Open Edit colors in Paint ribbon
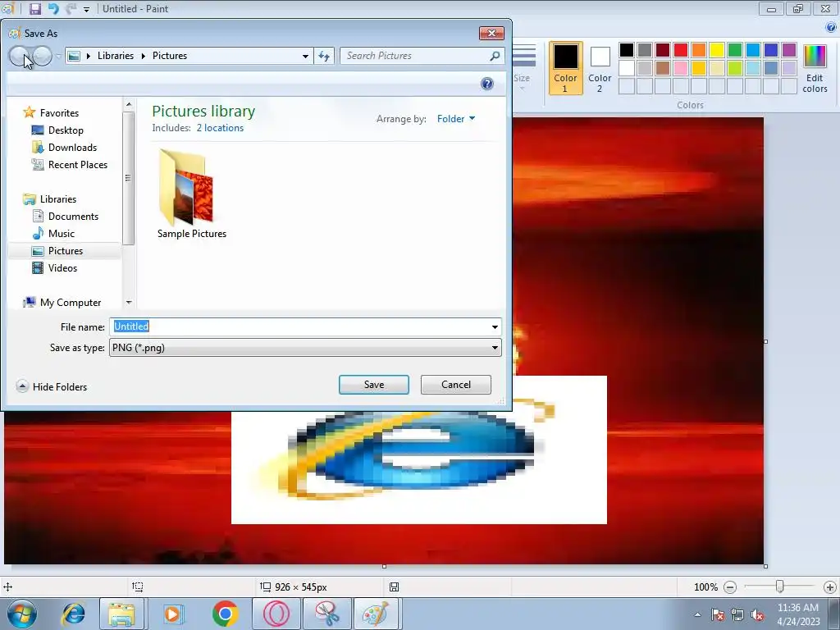Screen dimensions: 840x630 click(815, 69)
